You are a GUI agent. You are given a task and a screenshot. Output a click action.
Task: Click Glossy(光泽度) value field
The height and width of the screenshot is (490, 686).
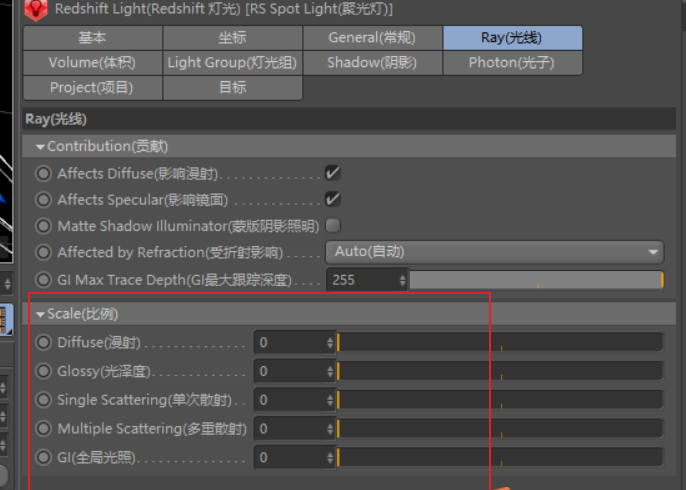290,371
